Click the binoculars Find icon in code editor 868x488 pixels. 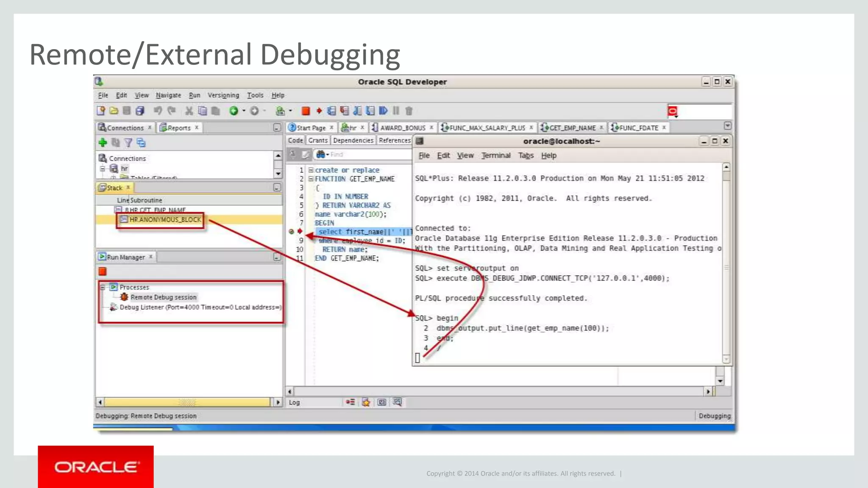321,155
